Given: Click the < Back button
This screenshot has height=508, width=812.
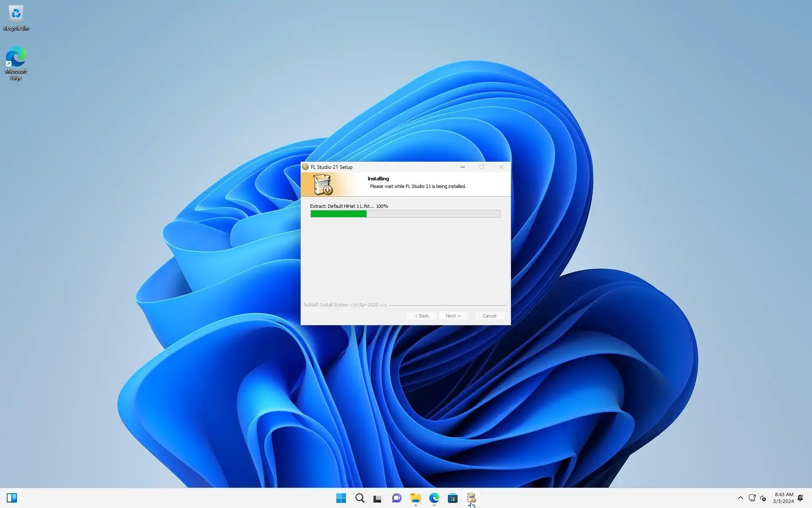Looking at the screenshot, I should 422,316.
